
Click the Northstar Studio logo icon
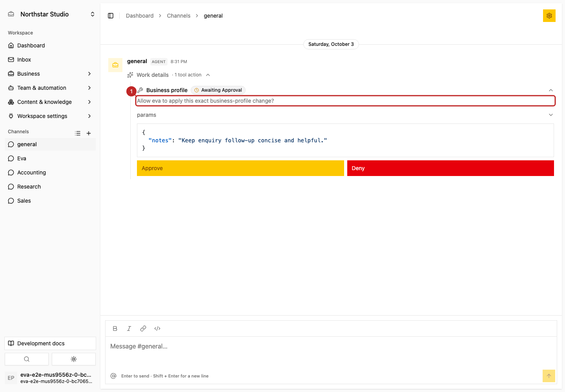click(11, 14)
